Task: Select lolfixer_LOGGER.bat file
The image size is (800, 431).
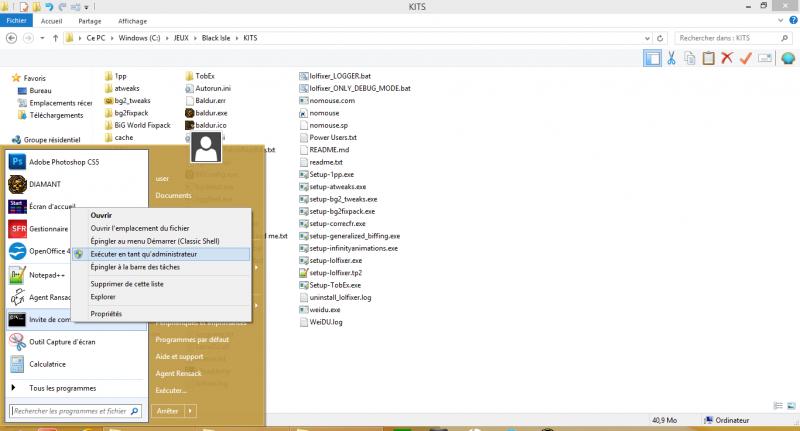Action: click(x=335, y=76)
